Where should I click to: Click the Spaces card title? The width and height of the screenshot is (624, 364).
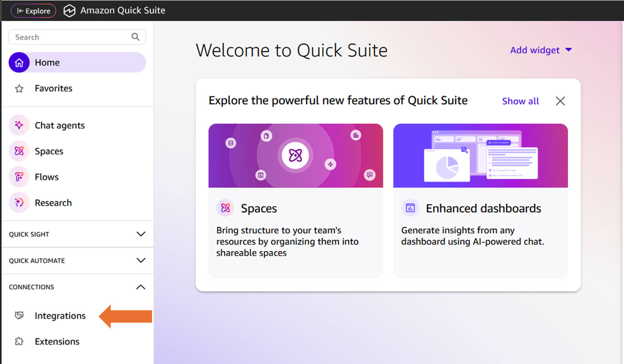(259, 209)
